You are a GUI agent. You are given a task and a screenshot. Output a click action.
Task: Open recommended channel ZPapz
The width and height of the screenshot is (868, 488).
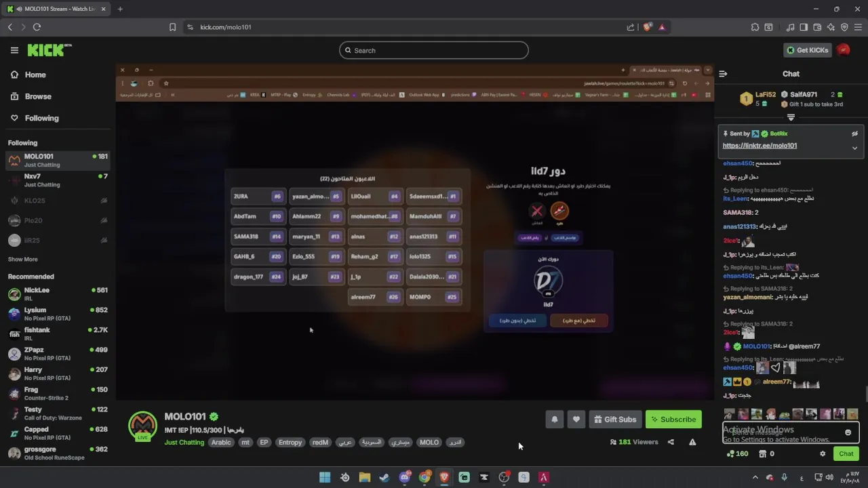coord(58,354)
